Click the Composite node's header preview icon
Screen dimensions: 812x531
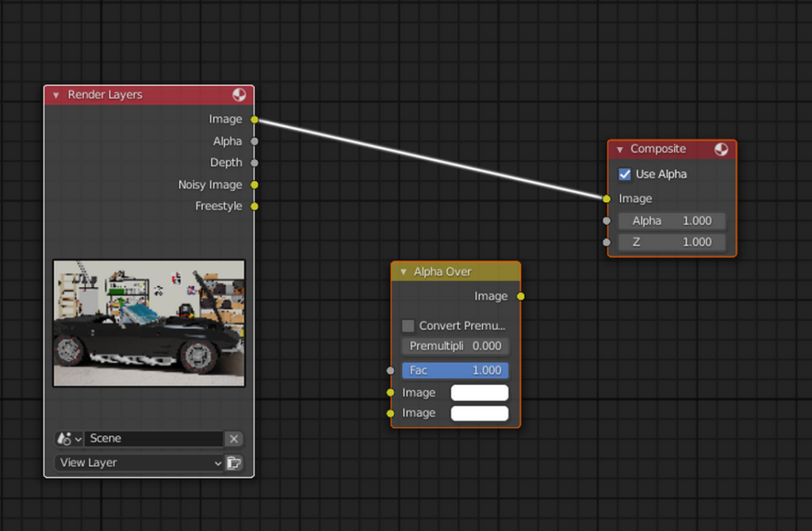pos(721,149)
